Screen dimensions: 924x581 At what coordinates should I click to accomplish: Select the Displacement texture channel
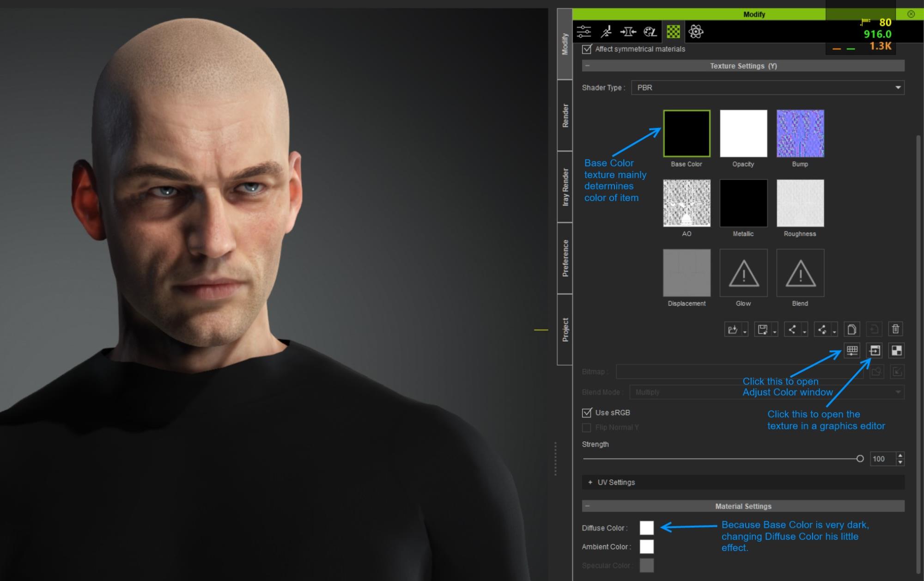tap(687, 273)
